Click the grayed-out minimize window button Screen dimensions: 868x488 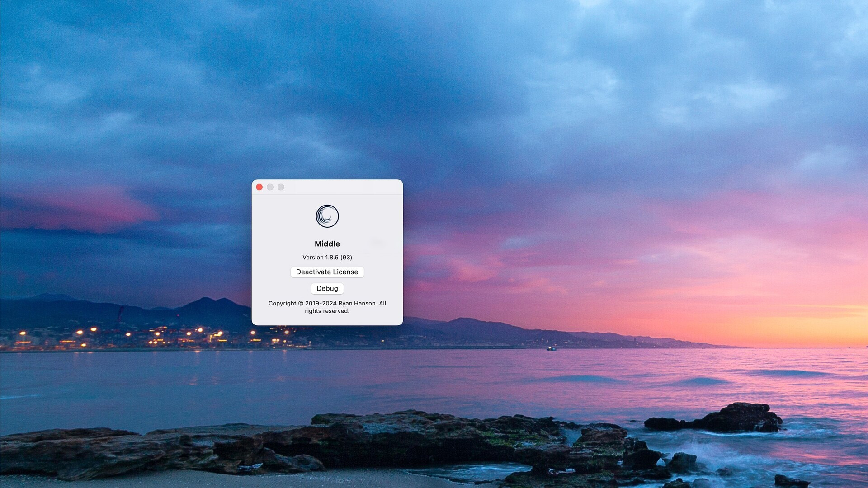[x=270, y=187]
